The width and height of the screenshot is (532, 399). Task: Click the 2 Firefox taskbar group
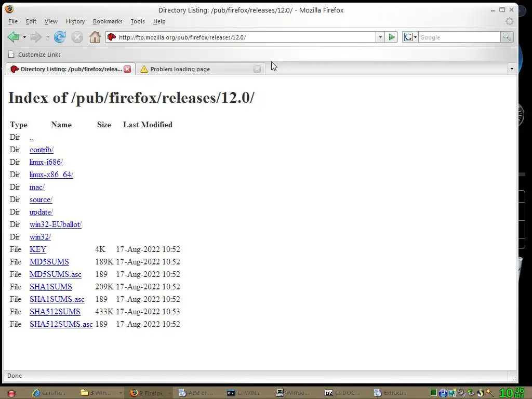click(150, 393)
